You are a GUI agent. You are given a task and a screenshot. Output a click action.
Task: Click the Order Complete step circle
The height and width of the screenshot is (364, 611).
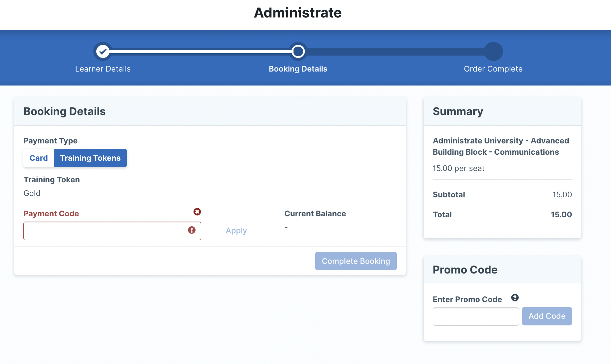[493, 51]
